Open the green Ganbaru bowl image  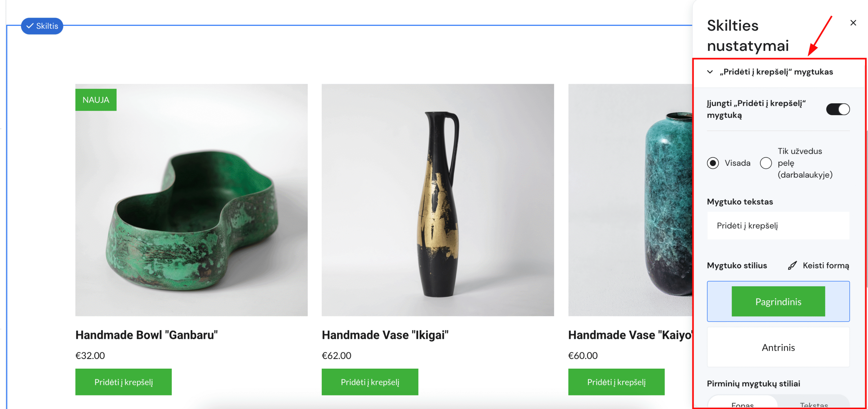click(x=192, y=200)
